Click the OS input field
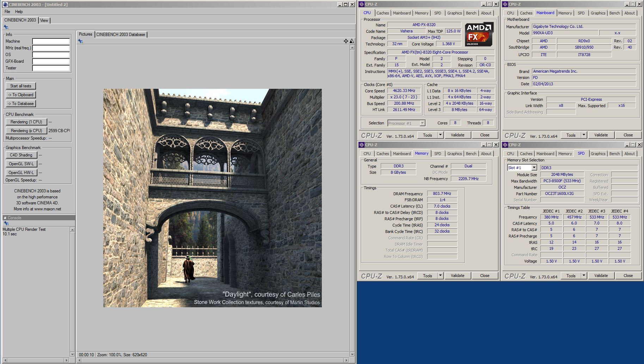 click(51, 55)
